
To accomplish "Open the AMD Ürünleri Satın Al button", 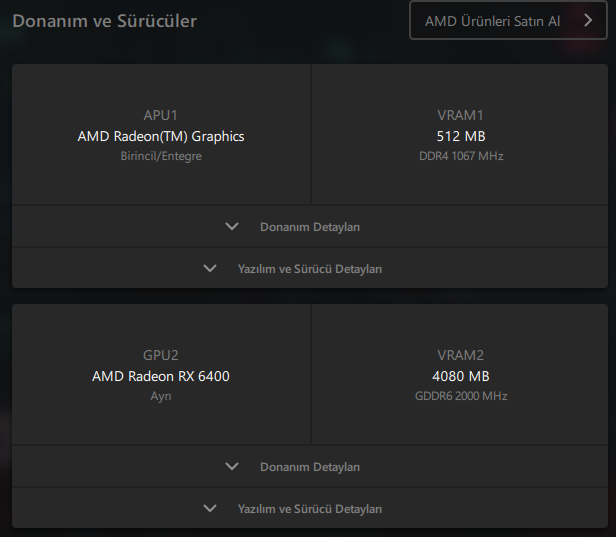I will tap(492, 20).
